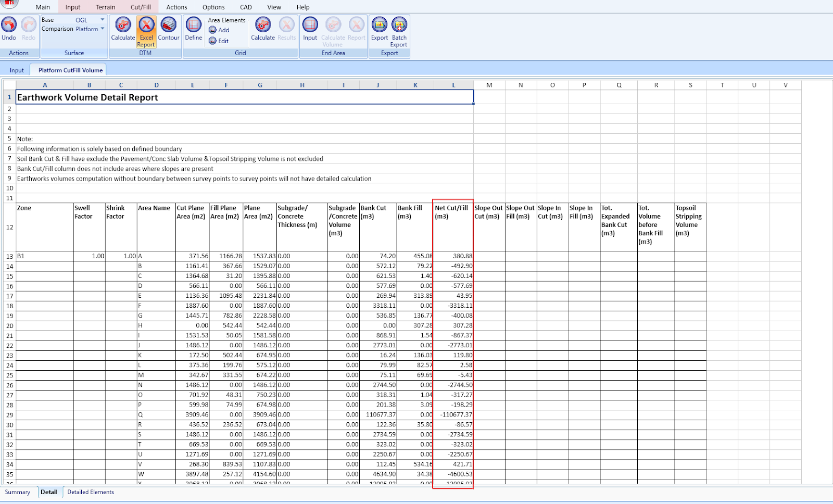Select the Net Cut/Fill column header cell

click(453, 227)
